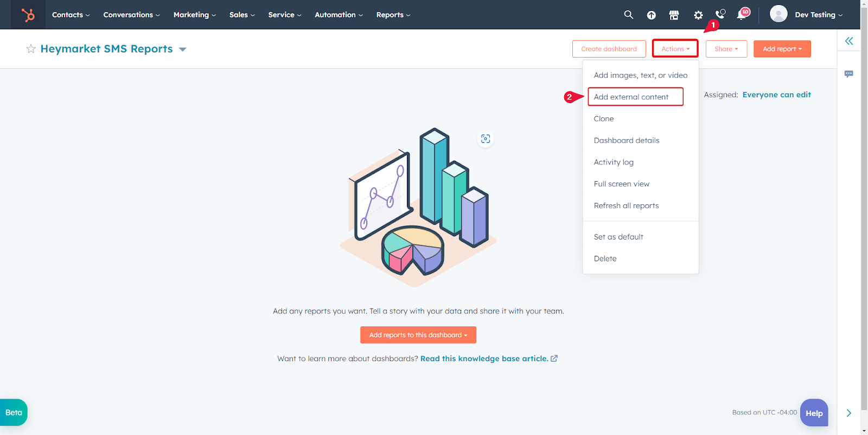Open the Share dropdown
The width and height of the screenshot is (868, 435).
pyautogui.click(x=726, y=49)
